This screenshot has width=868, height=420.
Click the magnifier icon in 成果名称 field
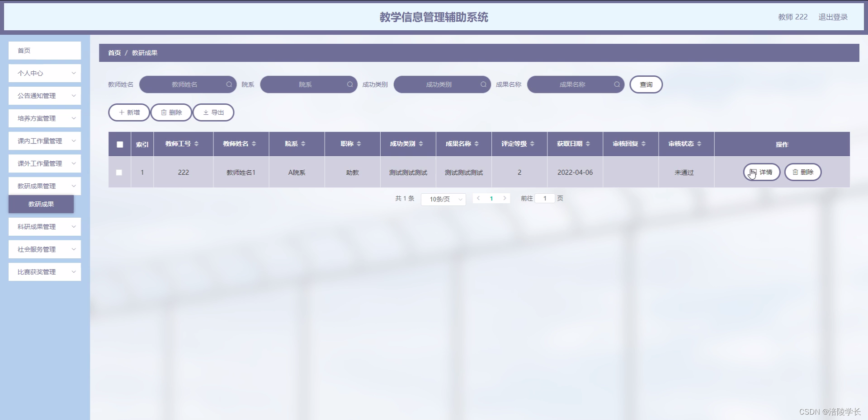pyautogui.click(x=617, y=84)
